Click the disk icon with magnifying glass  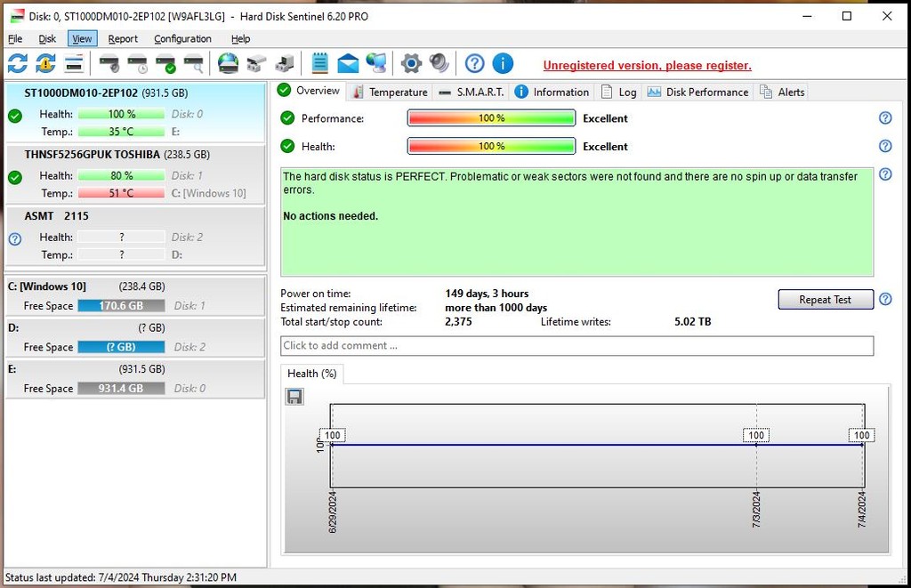click(x=193, y=63)
